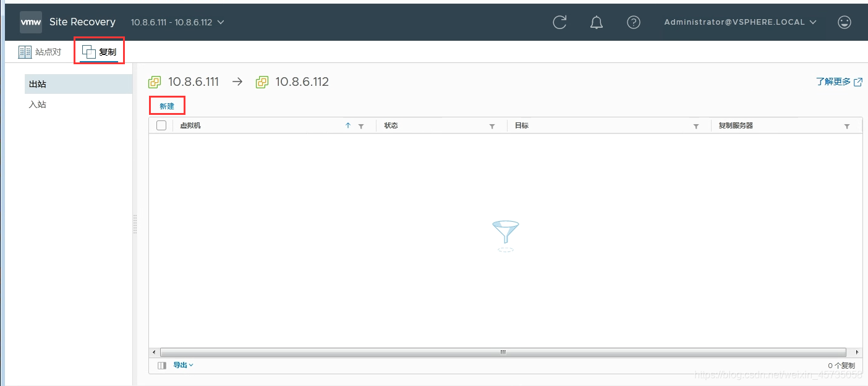Viewport: 868px width, 386px height.
Task: Click the vCenter icon beside 10.8.6.112
Action: [262, 82]
